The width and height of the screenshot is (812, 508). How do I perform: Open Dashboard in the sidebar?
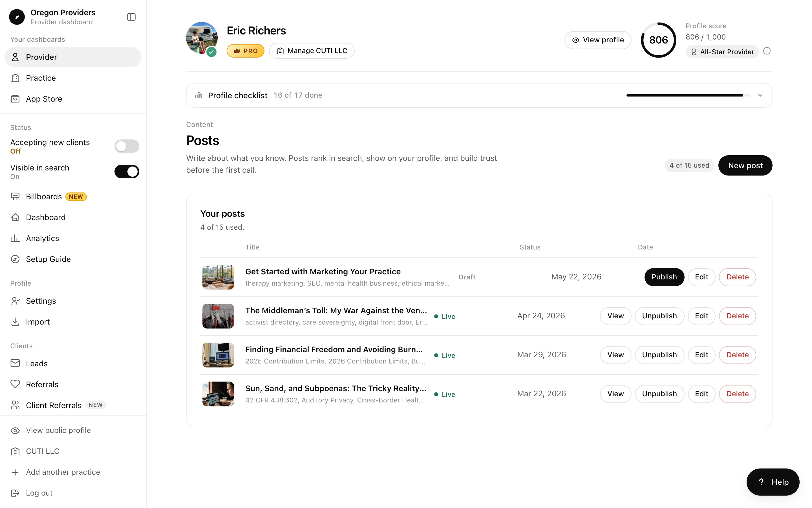coord(73,217)
